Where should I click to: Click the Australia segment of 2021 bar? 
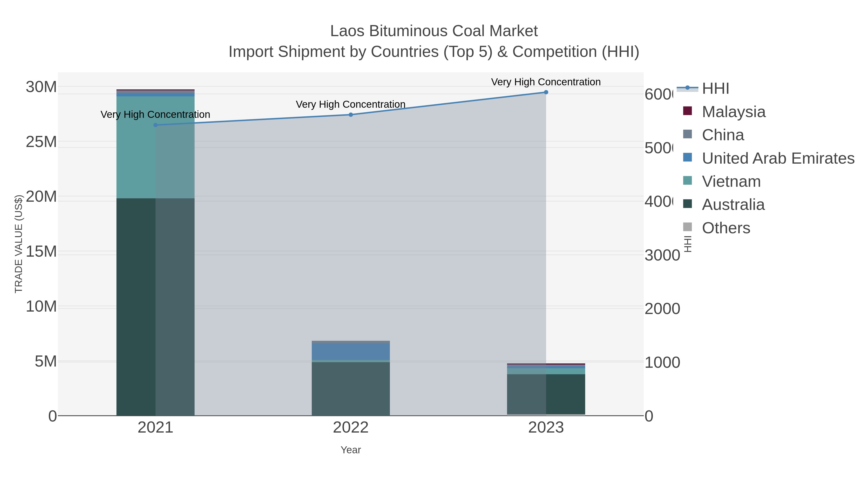point(155,307)
